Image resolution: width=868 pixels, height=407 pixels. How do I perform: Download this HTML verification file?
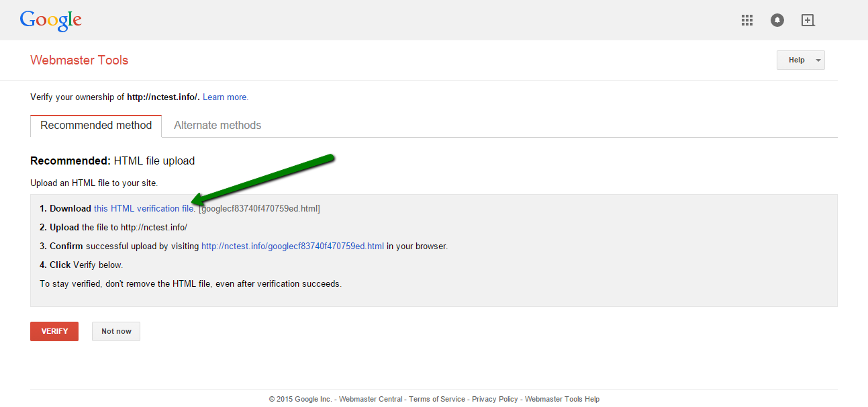144,209
